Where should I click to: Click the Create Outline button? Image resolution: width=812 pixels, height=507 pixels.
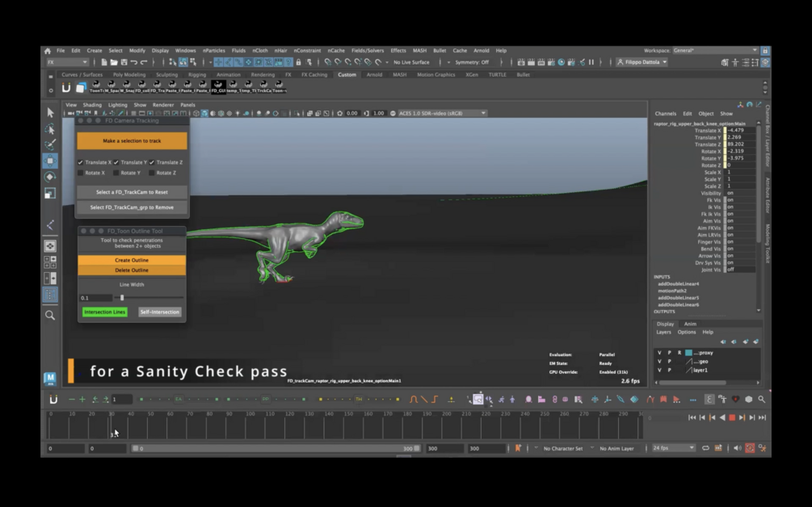(x=132, y=260)
